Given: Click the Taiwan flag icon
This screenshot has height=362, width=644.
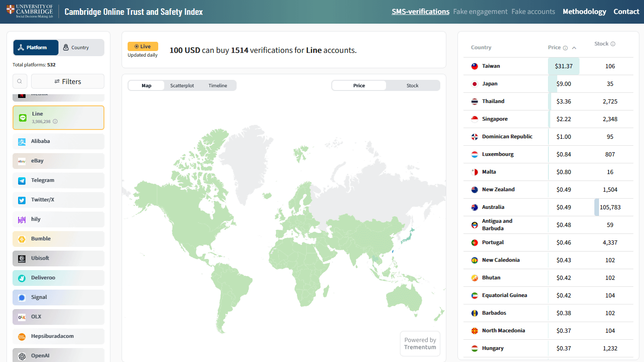Looking at the screenshot, I should coord(475,66).
